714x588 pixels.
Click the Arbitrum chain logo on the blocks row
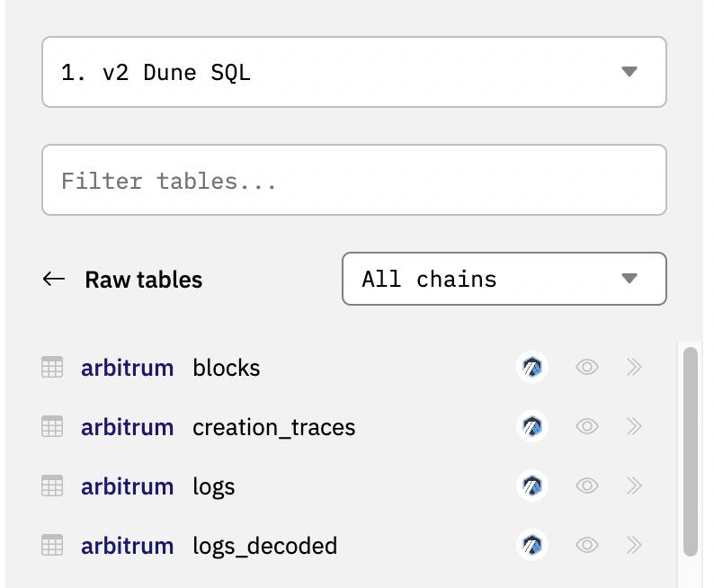pos(531,367)
